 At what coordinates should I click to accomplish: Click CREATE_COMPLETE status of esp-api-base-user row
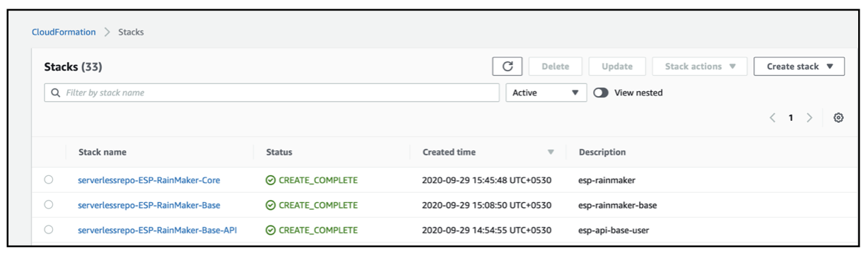312,230
